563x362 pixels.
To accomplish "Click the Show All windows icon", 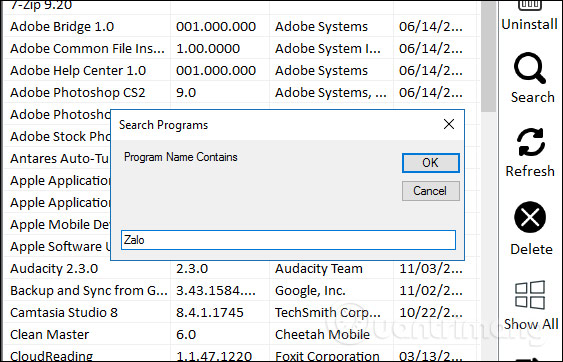I will (530, 295).
